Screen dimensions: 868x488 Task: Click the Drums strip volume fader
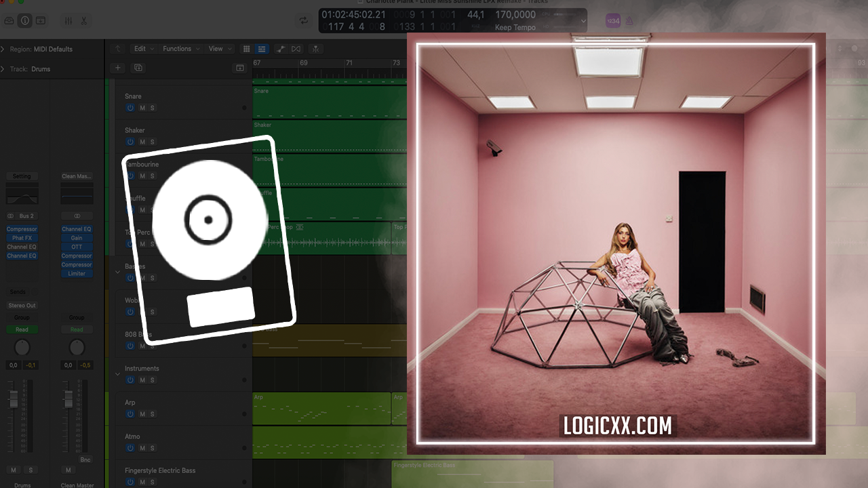(13, 399)
